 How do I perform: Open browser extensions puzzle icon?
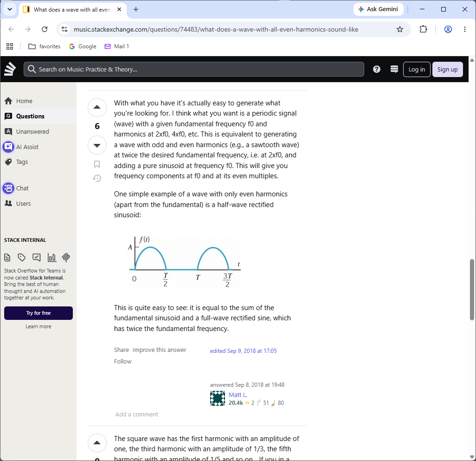tap(423, 29)
